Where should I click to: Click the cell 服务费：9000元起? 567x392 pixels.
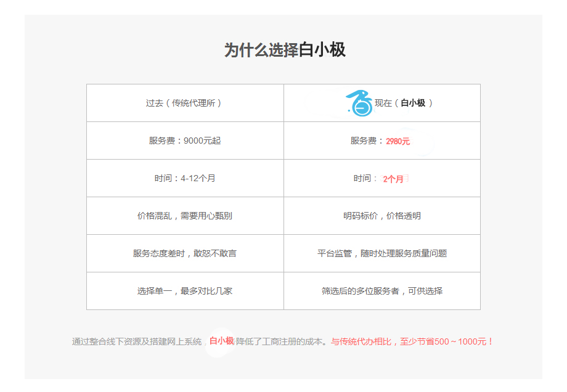coord(185,141)
